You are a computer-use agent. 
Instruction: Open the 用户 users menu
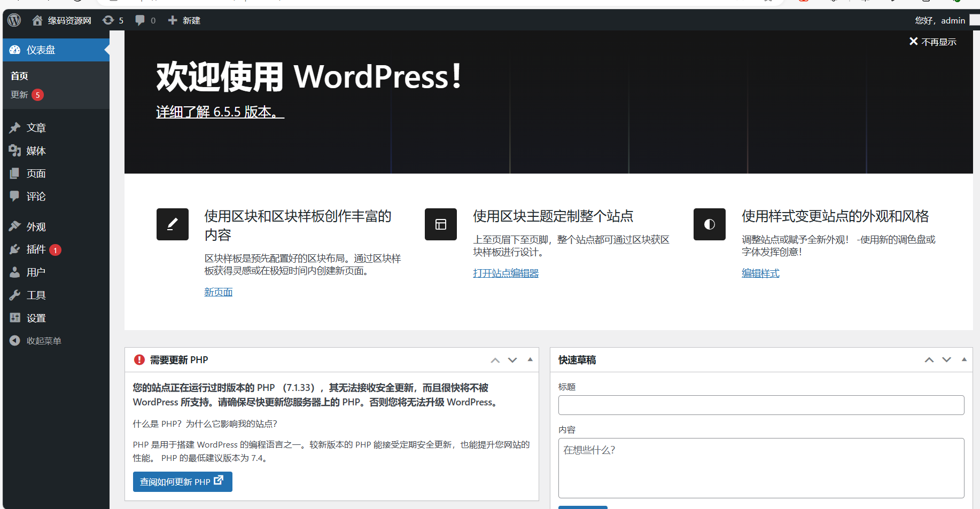click(x=56, y=272)
